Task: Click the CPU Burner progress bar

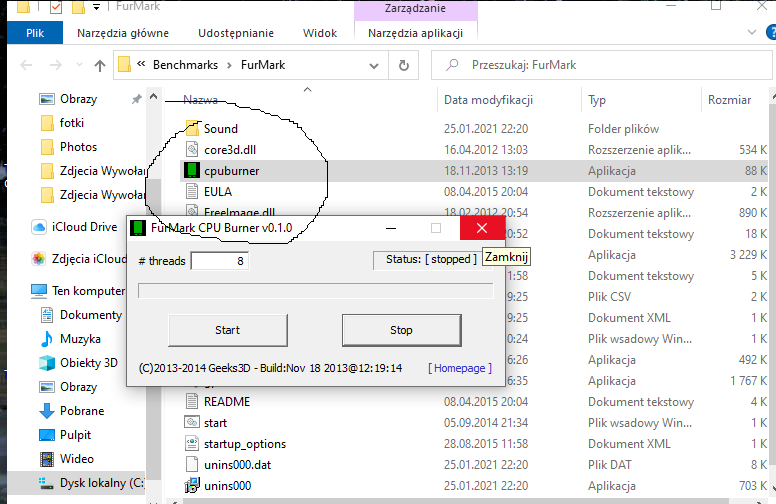Action: pyautogui.click(x=315, y=291)
